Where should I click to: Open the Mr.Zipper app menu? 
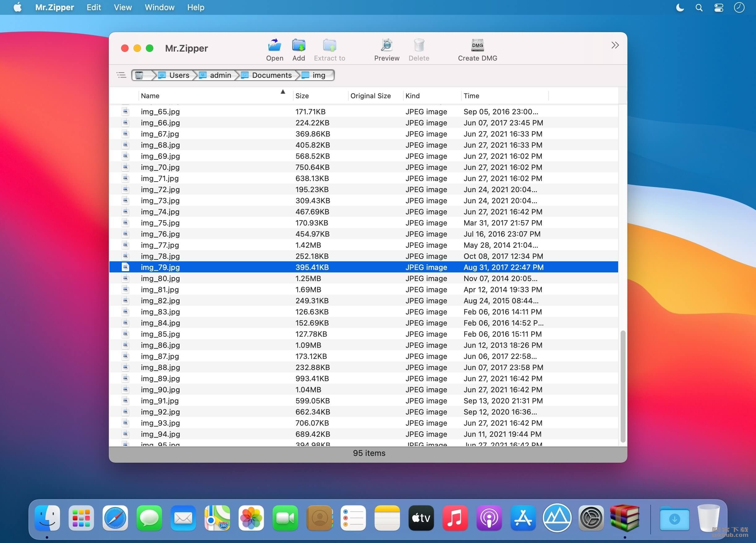click(54, 7)
